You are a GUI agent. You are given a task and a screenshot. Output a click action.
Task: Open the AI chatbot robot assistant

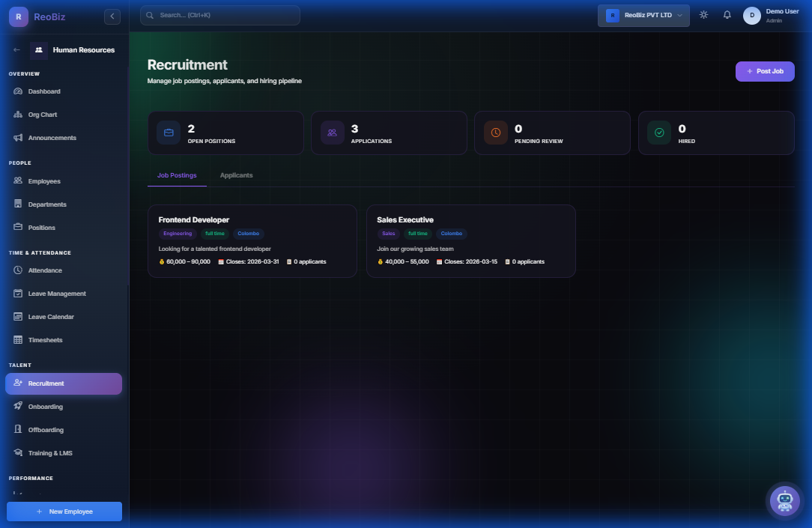[x=784, y=500]
